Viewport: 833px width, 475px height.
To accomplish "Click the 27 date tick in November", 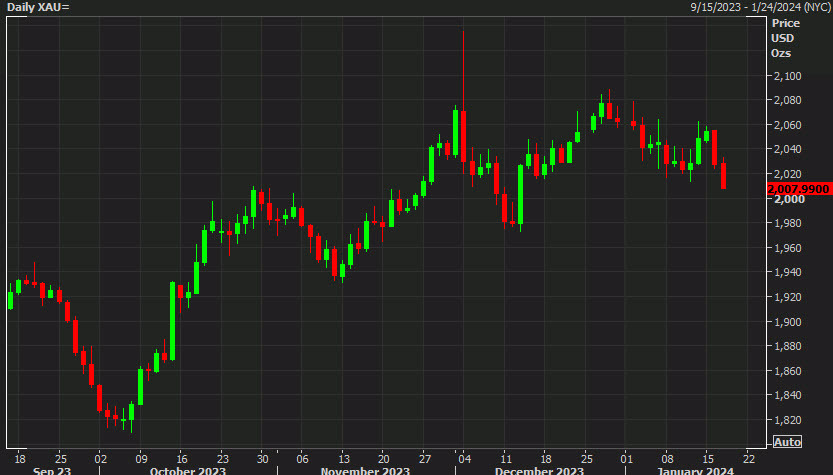I will (x=424, y=459).
